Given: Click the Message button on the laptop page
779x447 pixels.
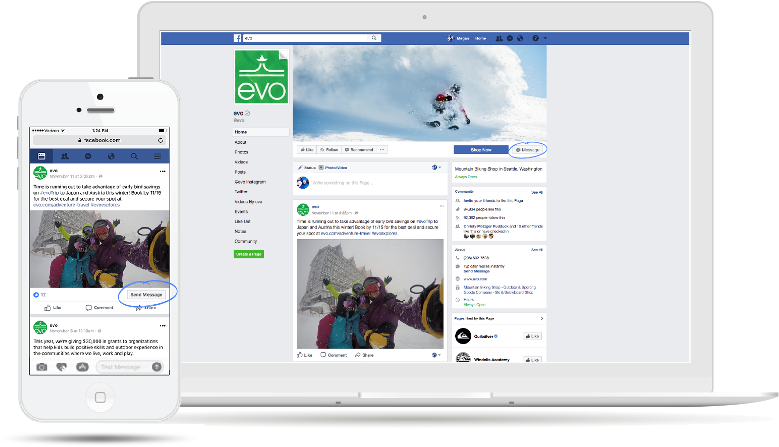Looking at the screenshot, I should coord(527,149).
